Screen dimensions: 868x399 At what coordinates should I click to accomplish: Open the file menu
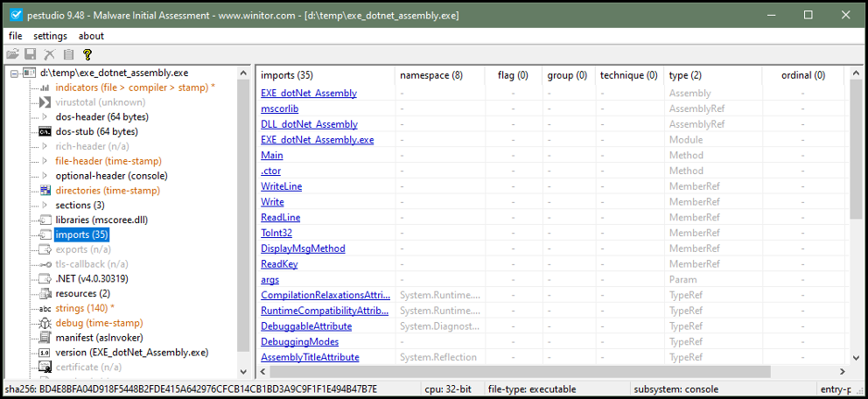16,36
